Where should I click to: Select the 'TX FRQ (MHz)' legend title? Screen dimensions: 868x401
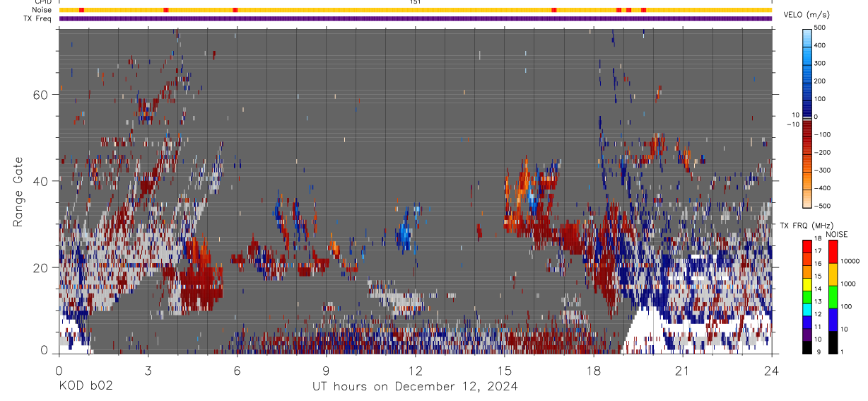806,226
